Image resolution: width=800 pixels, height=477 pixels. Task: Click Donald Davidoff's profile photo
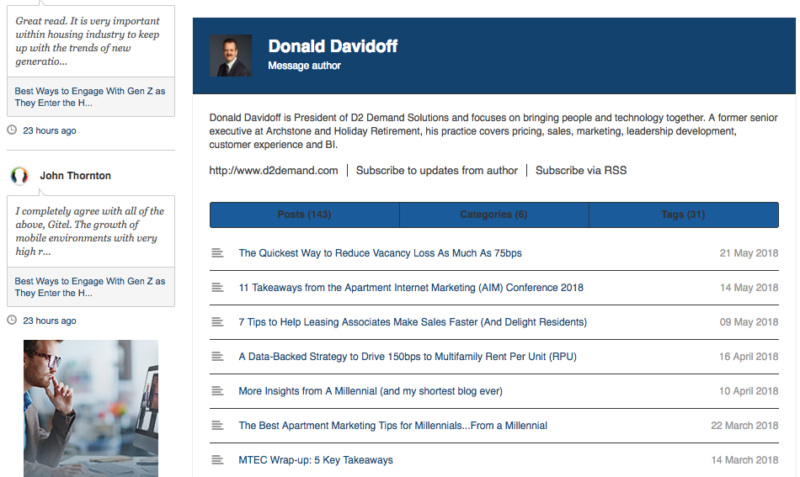tap(231, 55)
